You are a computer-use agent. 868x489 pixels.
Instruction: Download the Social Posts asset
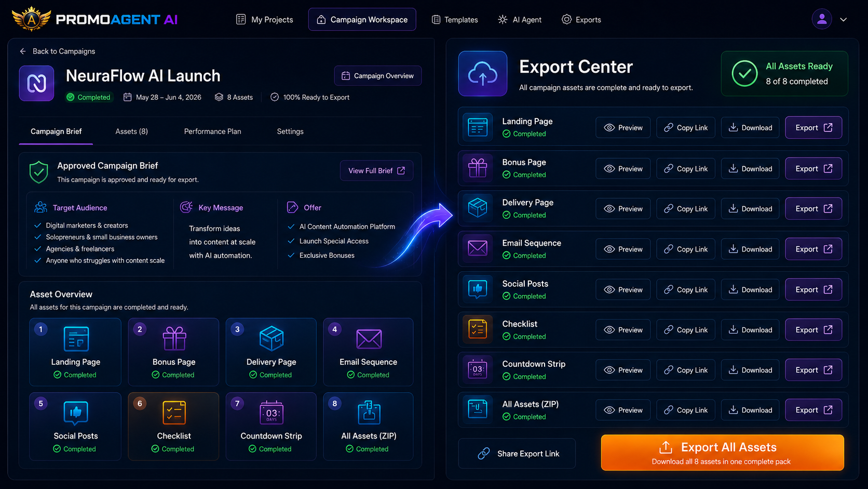[750, 289]
